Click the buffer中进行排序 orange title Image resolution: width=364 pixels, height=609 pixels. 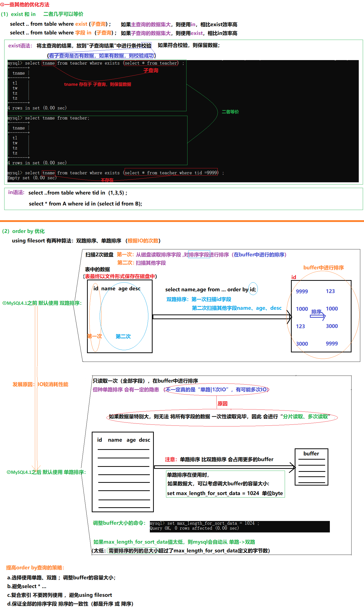point(323,268)
